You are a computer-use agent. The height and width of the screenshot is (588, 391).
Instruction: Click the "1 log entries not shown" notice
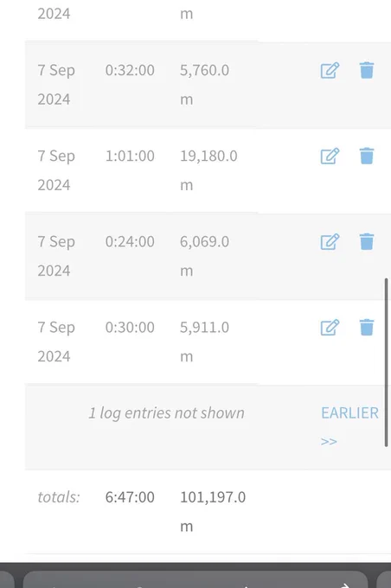coord(166,412)
